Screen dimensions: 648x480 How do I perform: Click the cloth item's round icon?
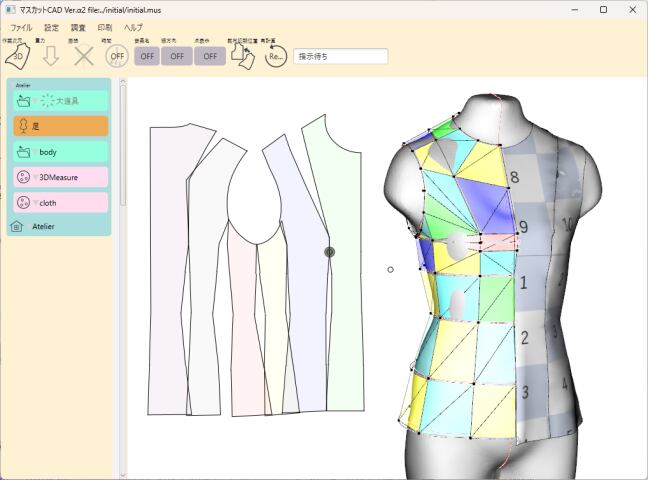coord(24,202)
